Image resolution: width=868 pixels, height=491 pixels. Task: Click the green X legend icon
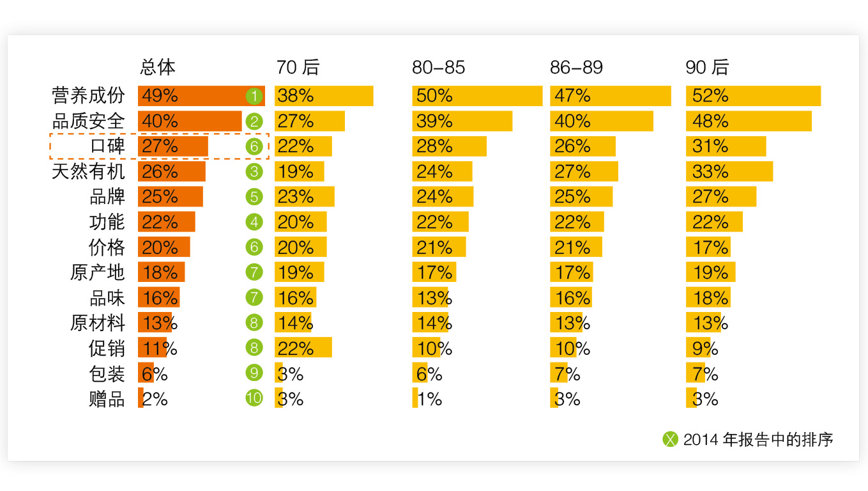tap(670, 440)
